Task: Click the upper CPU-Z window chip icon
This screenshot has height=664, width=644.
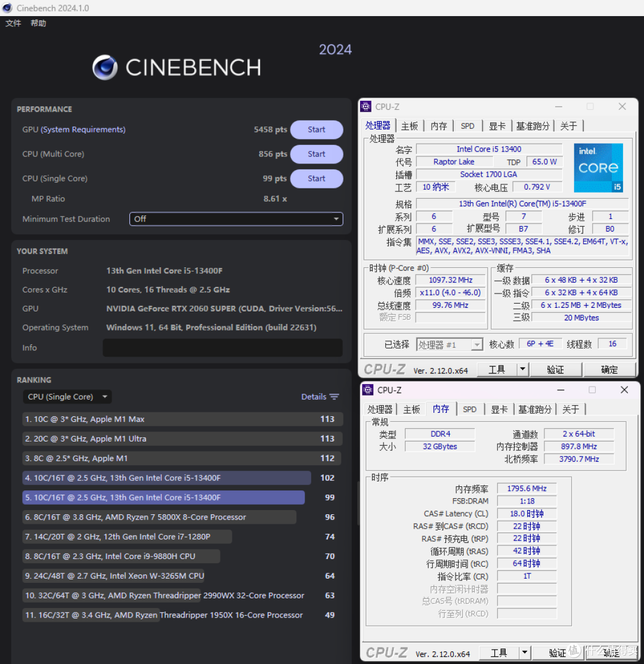Action: click(366, 106)
